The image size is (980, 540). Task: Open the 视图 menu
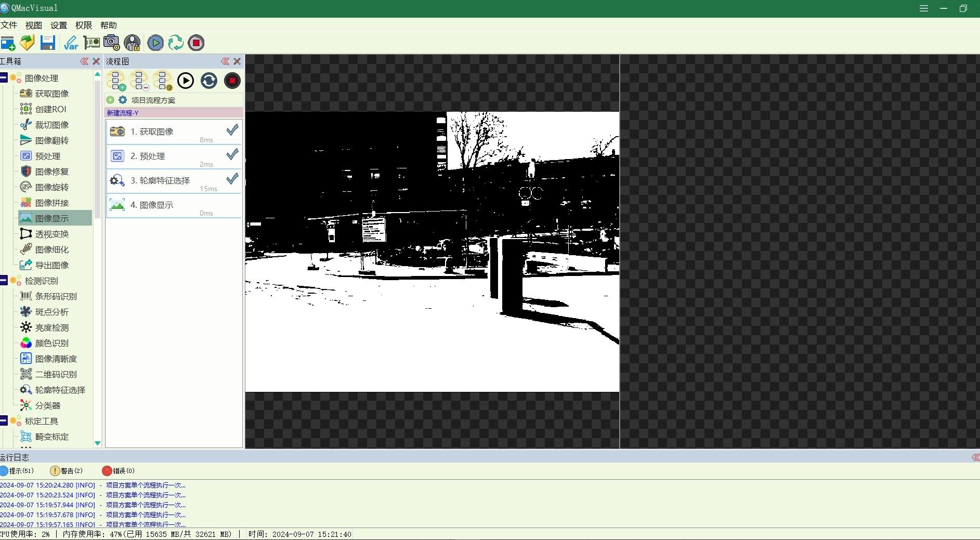point(34,25)
